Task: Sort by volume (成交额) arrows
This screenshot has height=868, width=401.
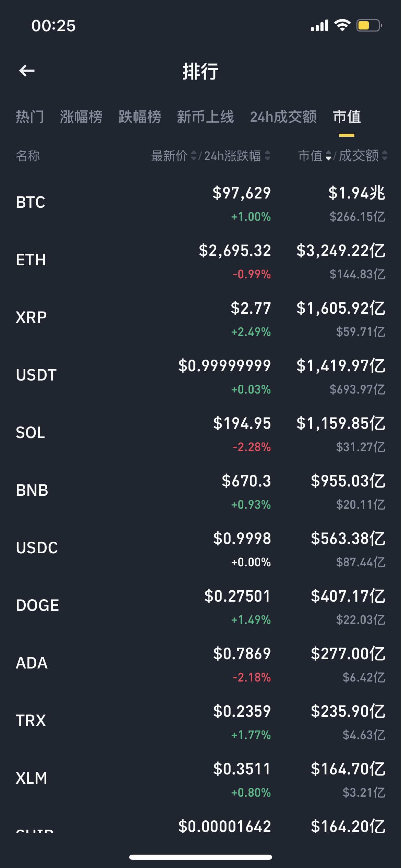Action: point(385,156)
